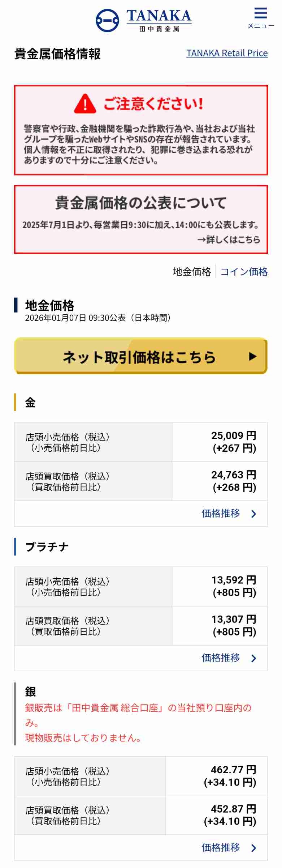Select the 地金価格 tab
The height and width of the screenshot is (868, 282).
pyautogui.click(x=192, y=272)
